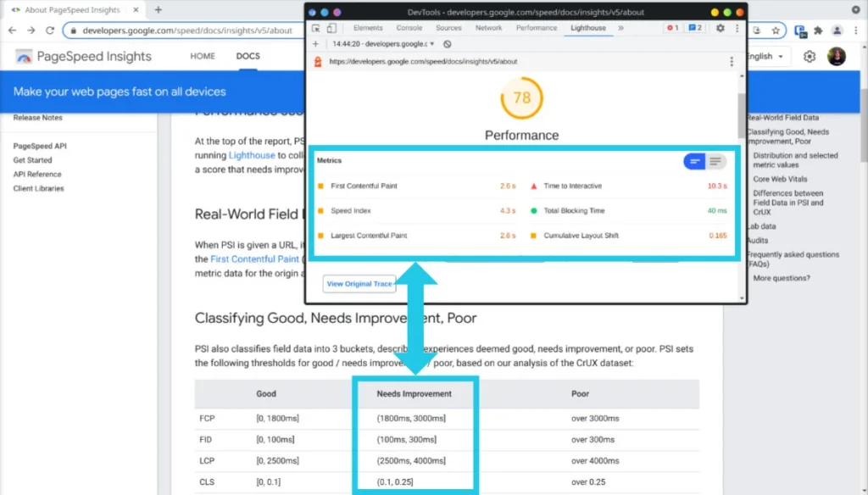Click the clear all reports icon
The height and width of the screenshot is (495, 868).
point(448,44)
